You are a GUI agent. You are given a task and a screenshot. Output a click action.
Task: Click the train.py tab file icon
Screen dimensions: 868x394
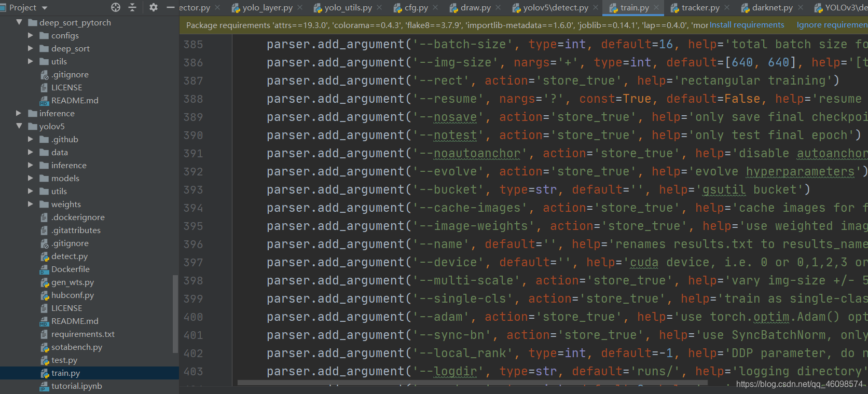(613, 8)
